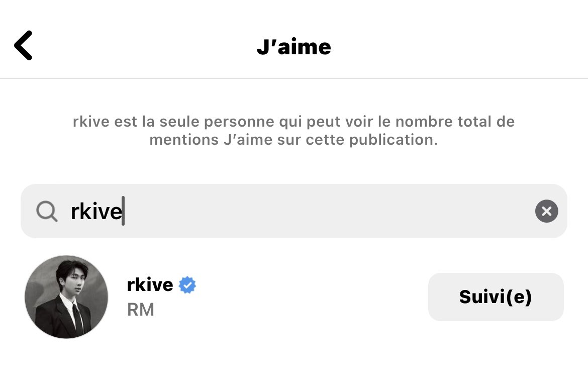Tap the search lens inside the gray bar
This screenshot has height=390, width=588.
click(47, 211)
